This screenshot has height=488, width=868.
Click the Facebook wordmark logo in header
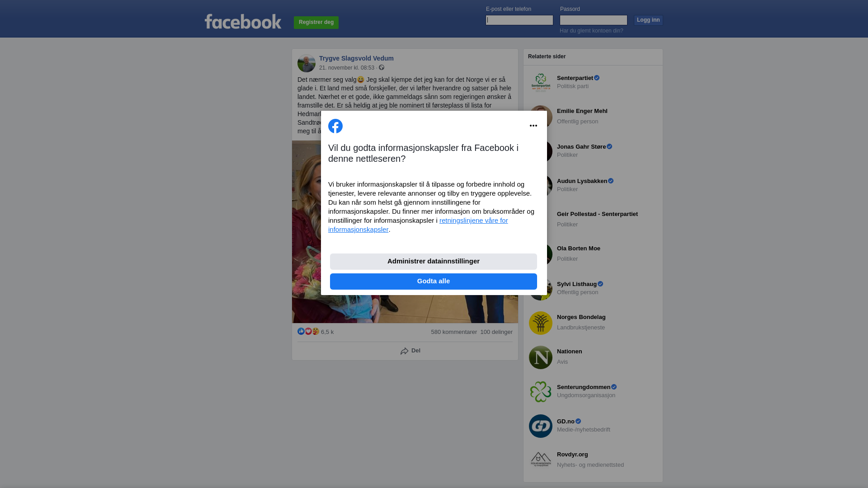(x=243, y=21)
